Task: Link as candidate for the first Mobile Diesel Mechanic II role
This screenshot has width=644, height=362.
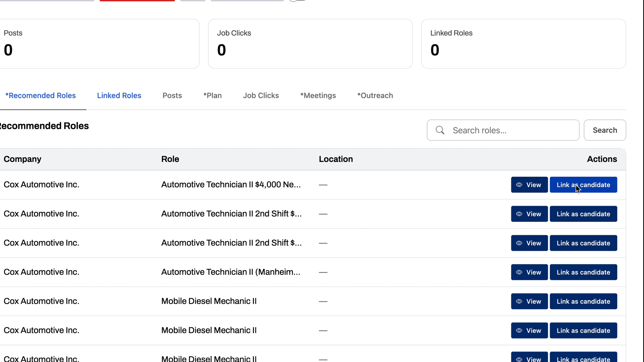Action: coord(583,301)
